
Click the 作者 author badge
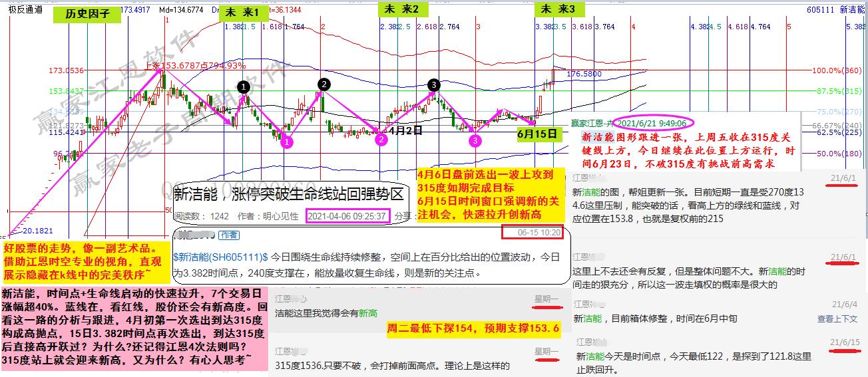[x=230, y=235]
